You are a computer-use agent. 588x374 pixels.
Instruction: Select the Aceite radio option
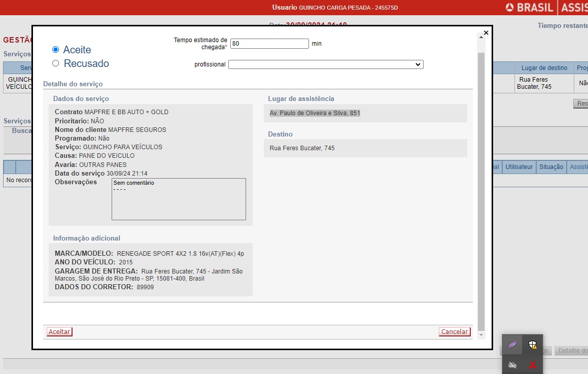coord(56,50)
